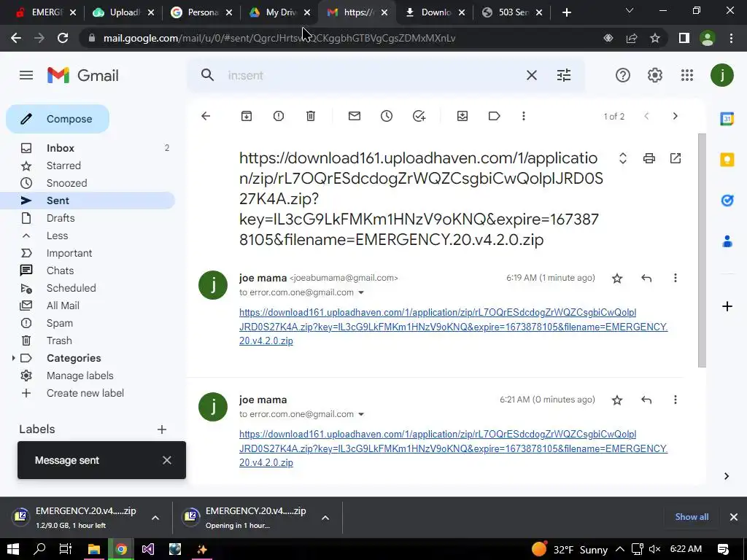Open the download link in second message

[x=453, y=448]
